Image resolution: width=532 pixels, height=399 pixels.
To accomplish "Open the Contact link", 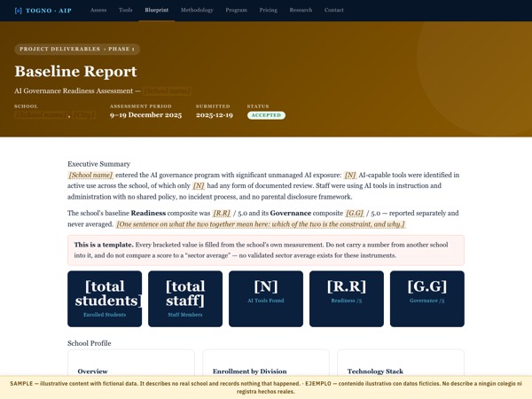I will pos(334,10).
